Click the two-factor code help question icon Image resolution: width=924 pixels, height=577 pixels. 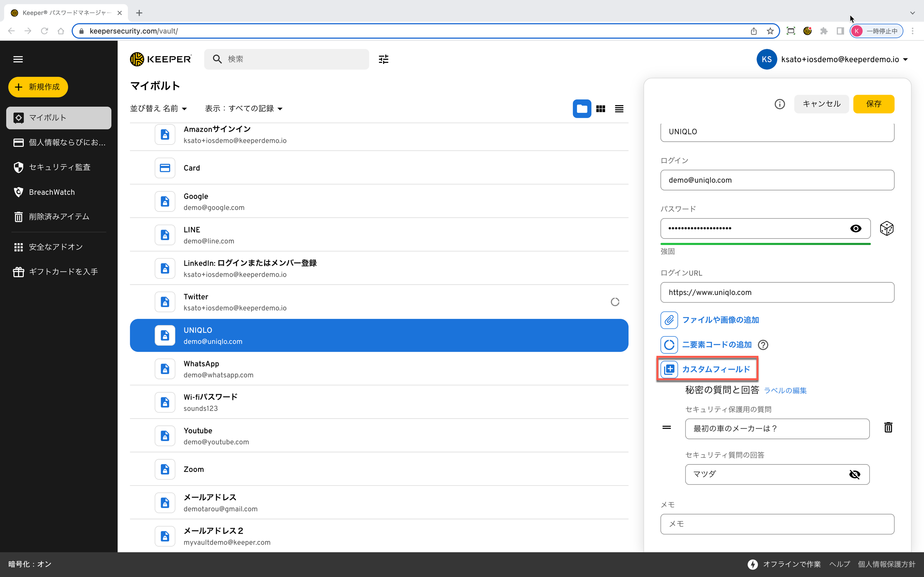(763, 345)
